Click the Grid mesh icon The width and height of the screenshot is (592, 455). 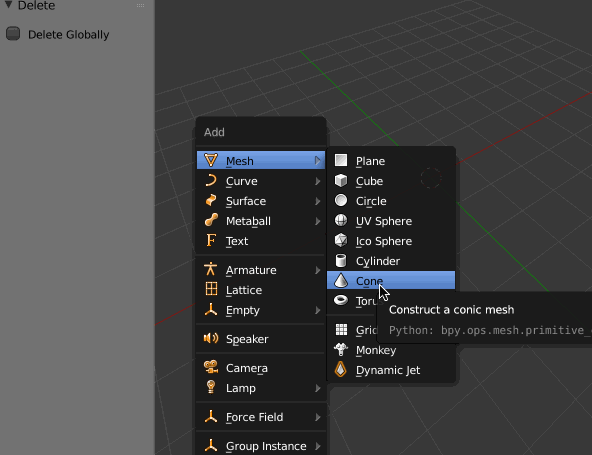(341, 329)
